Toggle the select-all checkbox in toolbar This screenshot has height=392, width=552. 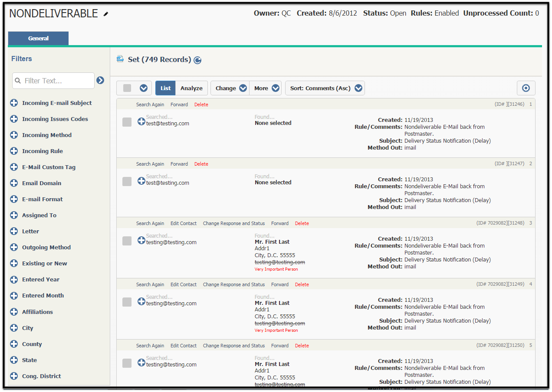click(127, 88)
